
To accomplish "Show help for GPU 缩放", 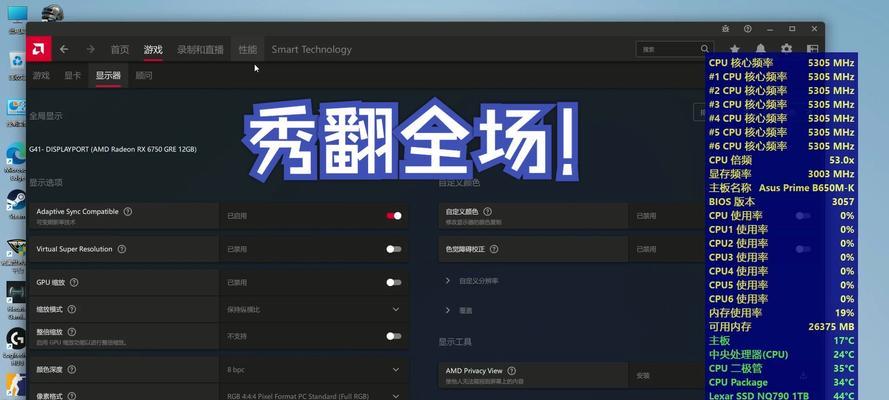I will click(74, 282).
